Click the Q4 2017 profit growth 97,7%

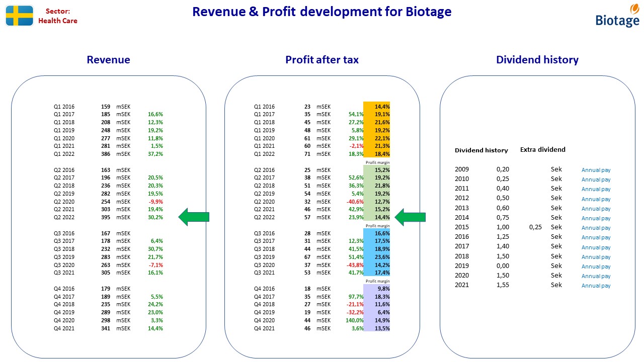point(356,297)
